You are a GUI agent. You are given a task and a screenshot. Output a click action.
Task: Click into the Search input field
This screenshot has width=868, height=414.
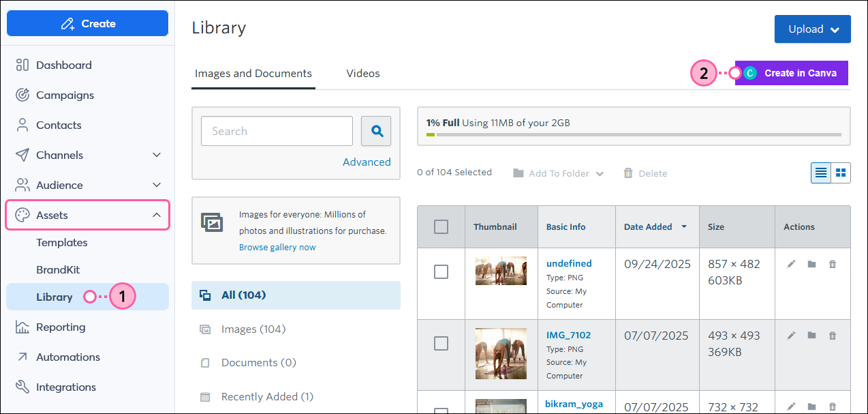(277, 131)
